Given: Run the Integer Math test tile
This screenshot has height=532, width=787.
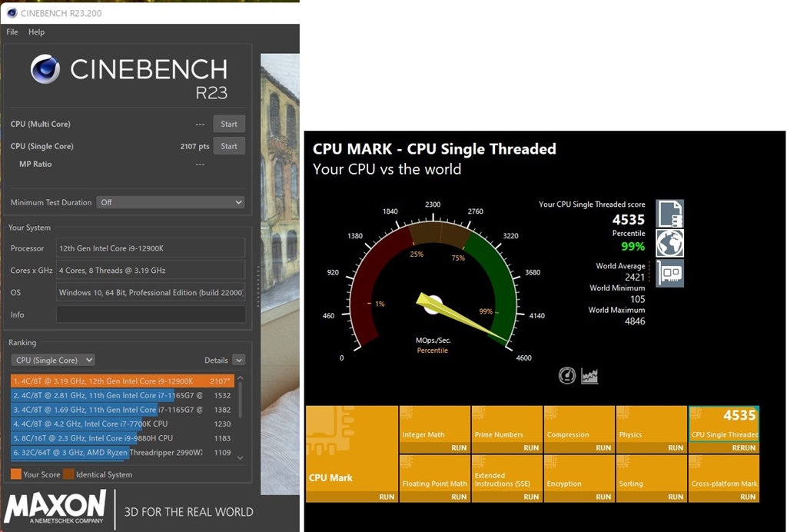Looking at the screenshot, I should (x=435, y=429).
